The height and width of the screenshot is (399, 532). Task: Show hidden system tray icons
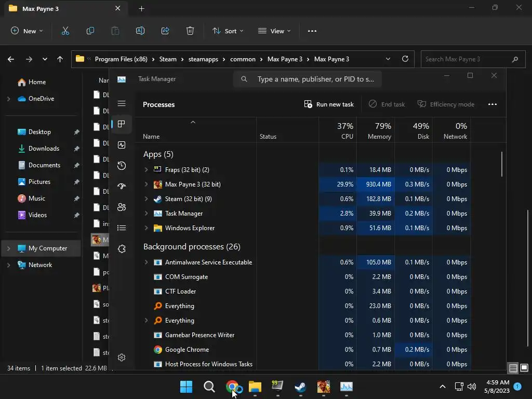pos(443,387)
